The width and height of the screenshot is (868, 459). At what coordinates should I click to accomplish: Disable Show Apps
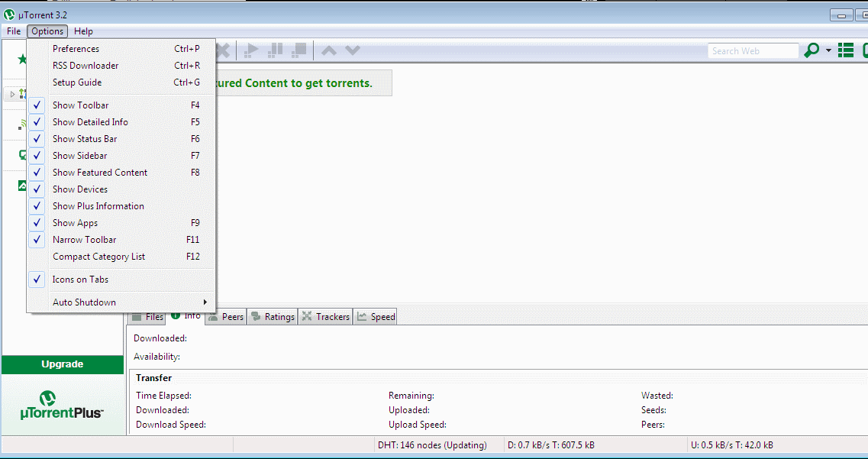121,222
